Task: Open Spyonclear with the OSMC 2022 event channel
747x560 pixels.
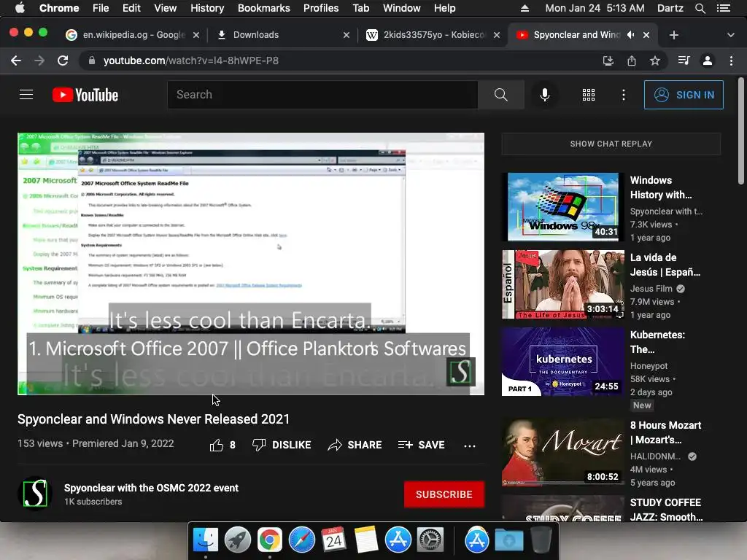Action: tap(151, 488)
